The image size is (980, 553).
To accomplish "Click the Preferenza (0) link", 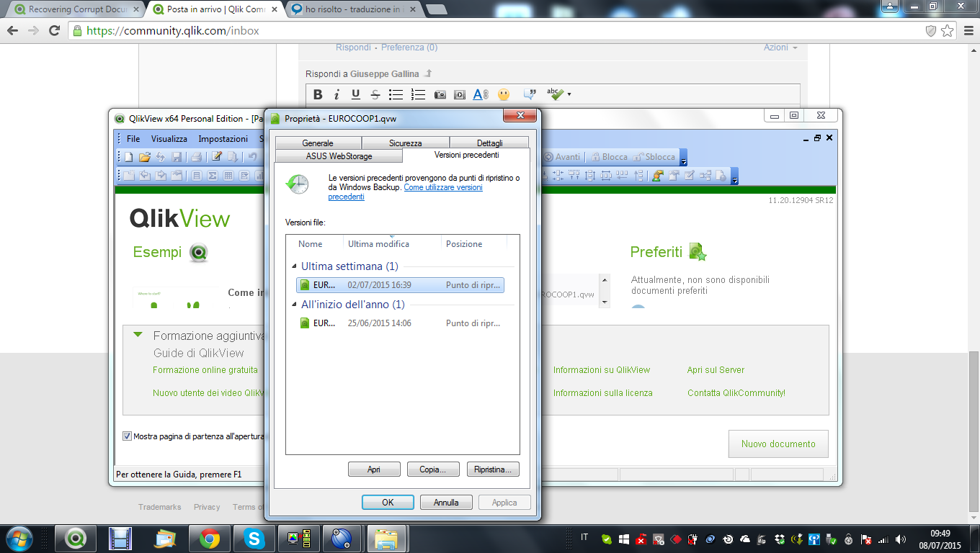I will point(409,48).
